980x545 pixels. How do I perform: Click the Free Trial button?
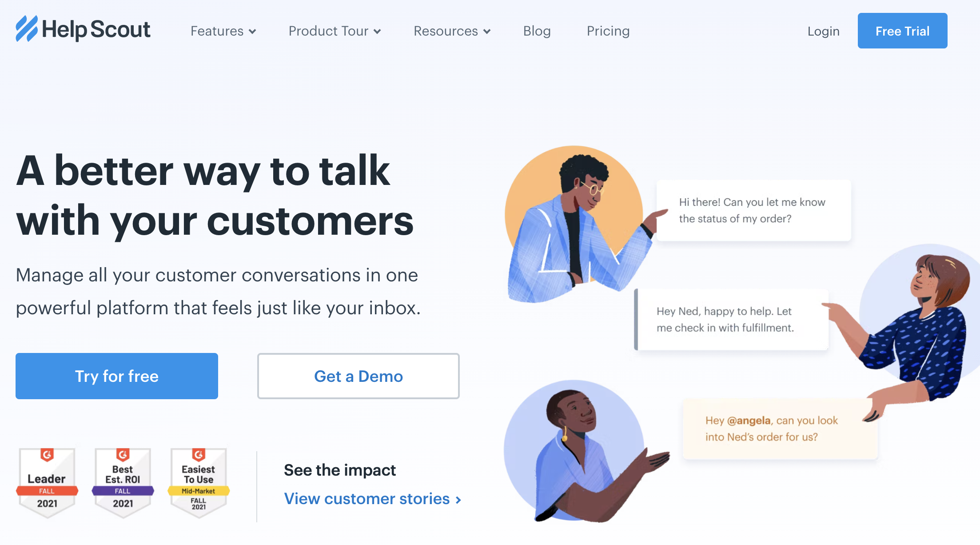[902, 31]
